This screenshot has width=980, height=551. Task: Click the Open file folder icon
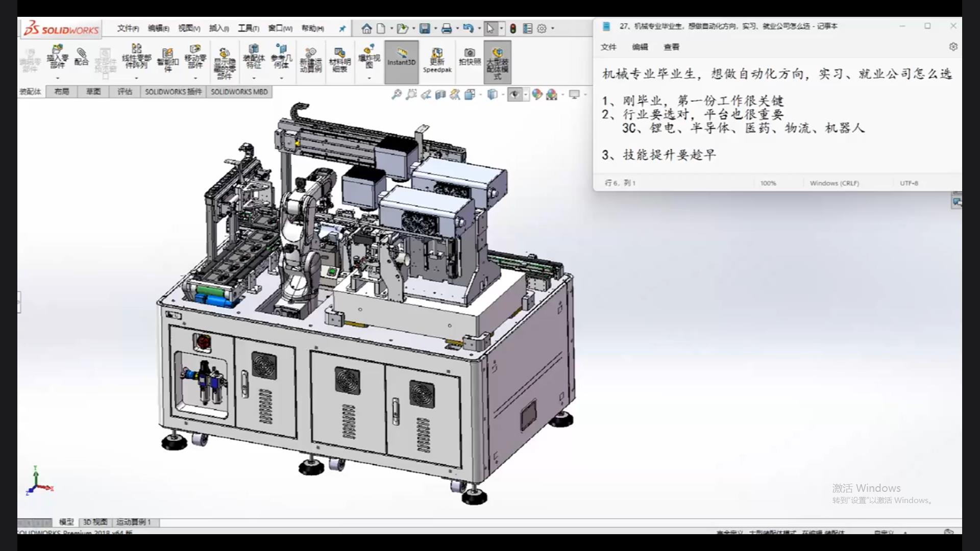[402, 29]
